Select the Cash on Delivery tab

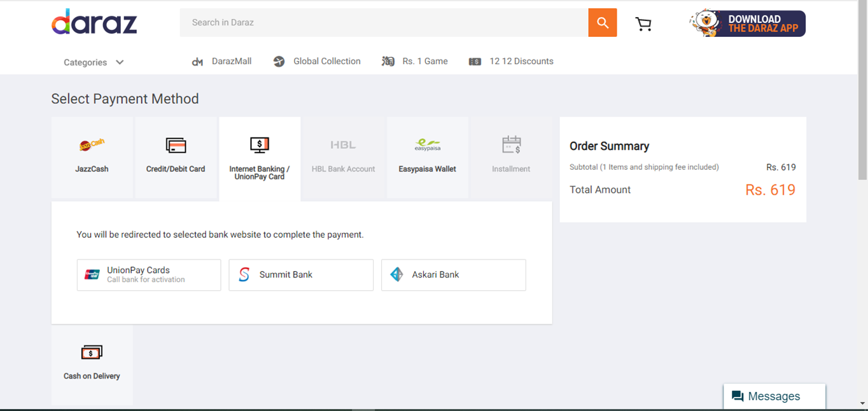point(92,365)
